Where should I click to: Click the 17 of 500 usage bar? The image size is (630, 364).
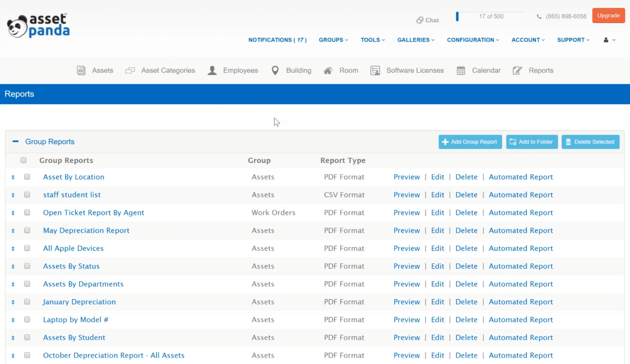point(490,16)
